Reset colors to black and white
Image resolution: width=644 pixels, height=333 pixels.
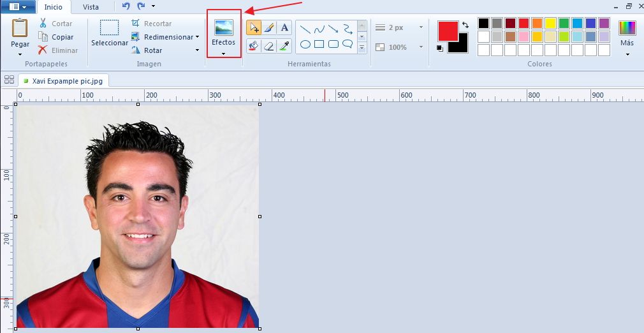click(440, 48)
